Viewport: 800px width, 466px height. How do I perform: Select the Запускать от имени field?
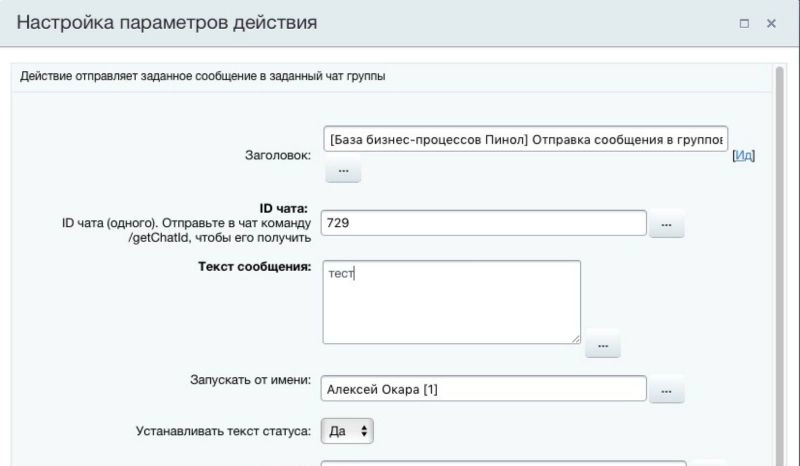484,388
